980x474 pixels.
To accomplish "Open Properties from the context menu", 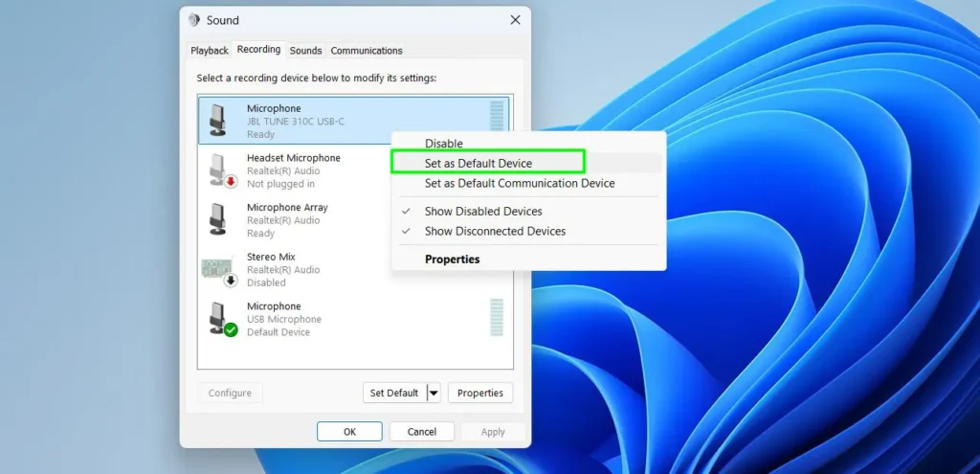I will [x=452, y=259].
